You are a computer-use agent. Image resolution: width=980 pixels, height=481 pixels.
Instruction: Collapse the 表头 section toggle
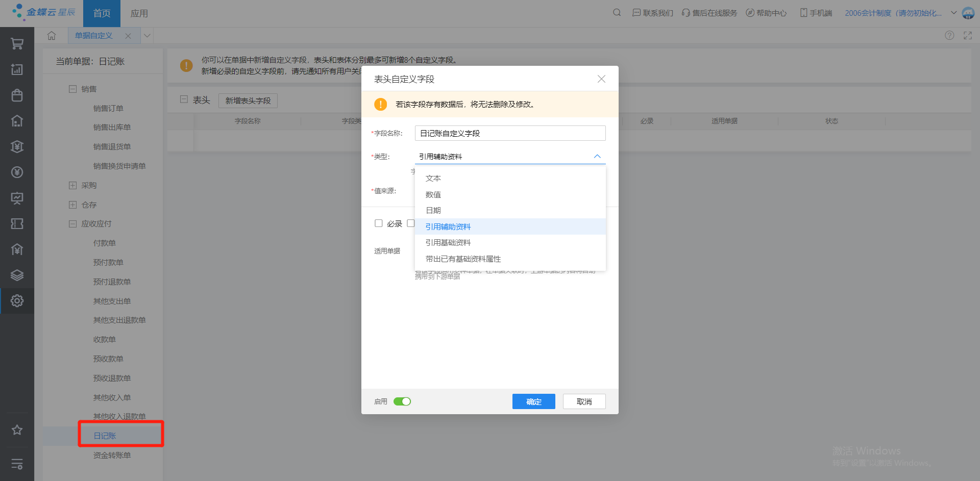184,99
